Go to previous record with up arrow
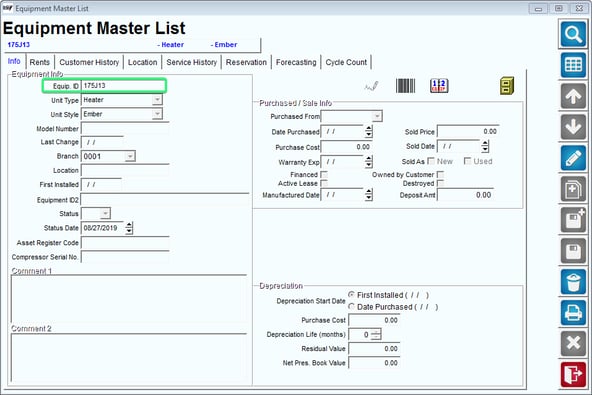592x395 pixels. pyautogui.click(x=573, y=96)
